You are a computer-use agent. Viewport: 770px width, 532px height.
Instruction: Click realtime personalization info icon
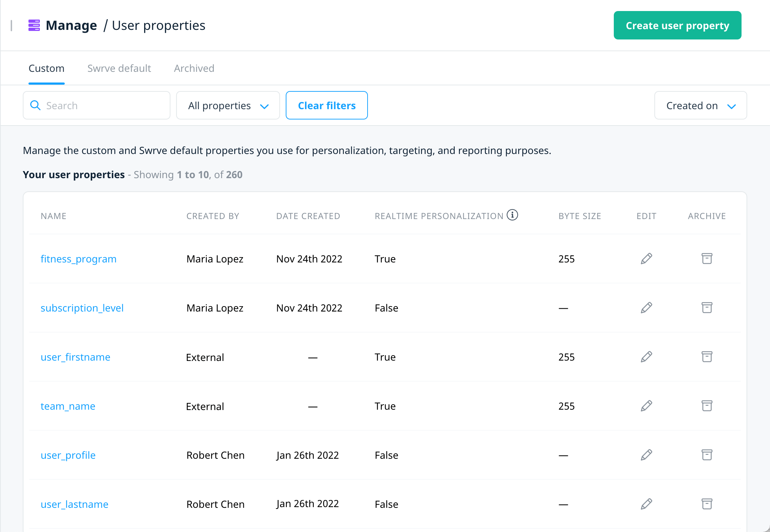pos(512,215)
